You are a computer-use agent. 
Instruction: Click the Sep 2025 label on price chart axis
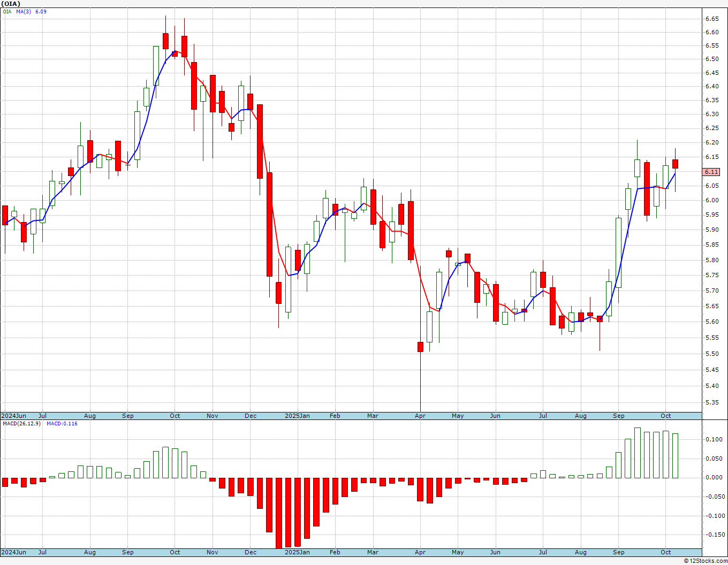coord(619,416)
